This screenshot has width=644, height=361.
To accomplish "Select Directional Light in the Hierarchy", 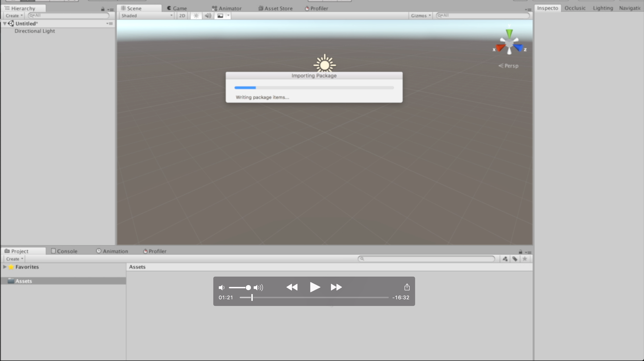I will 35,31.
